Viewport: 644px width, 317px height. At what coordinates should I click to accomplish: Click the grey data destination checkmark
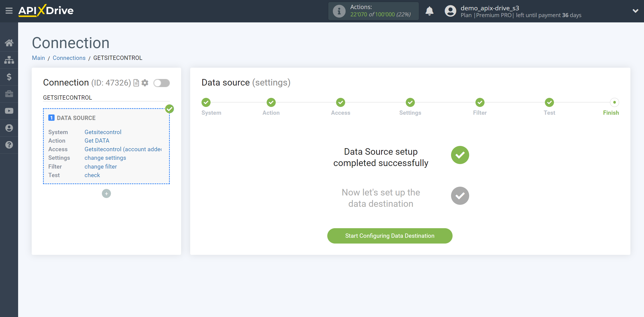460,196
